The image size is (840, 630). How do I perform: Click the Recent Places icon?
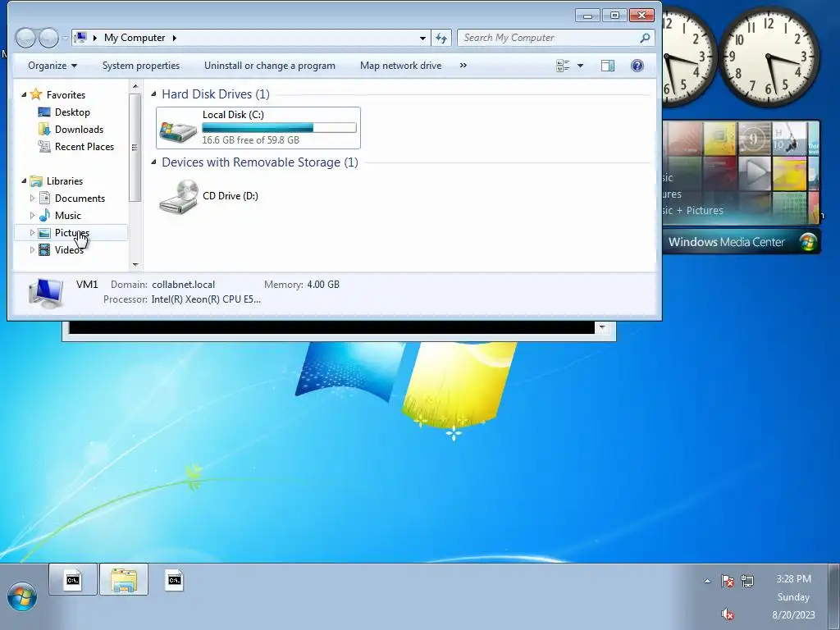44,146
